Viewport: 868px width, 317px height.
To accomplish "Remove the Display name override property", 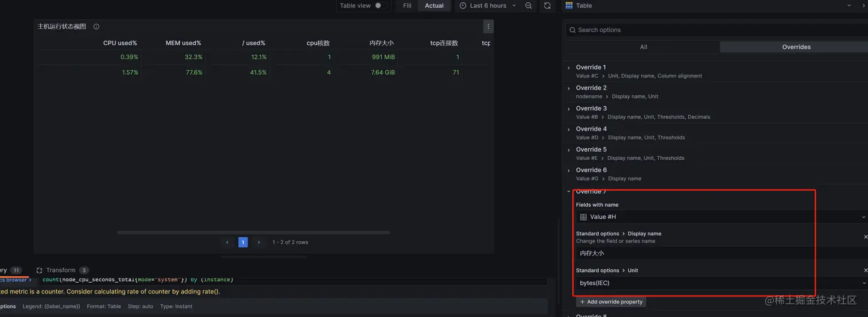I will pos(866,237).
